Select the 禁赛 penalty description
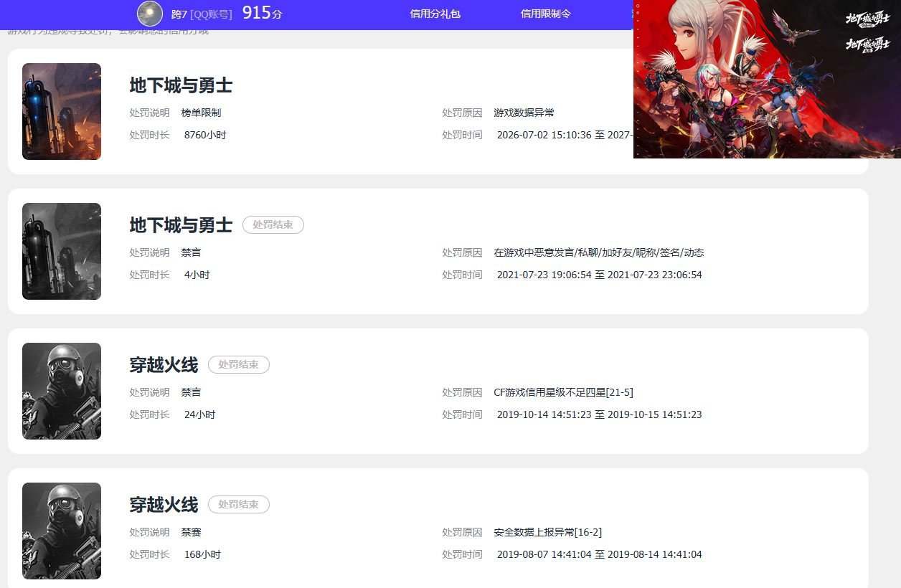 pos(191,532)
